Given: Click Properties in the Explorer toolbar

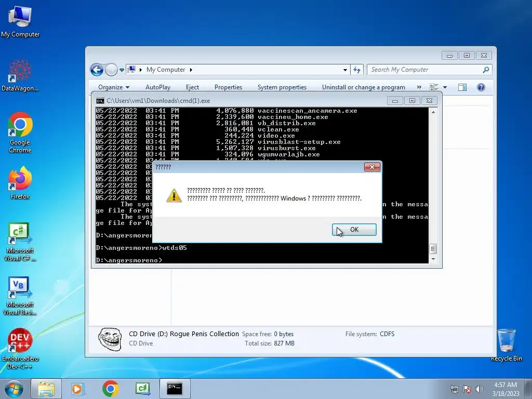Looking at the screenshot, I should coord(229,87).
